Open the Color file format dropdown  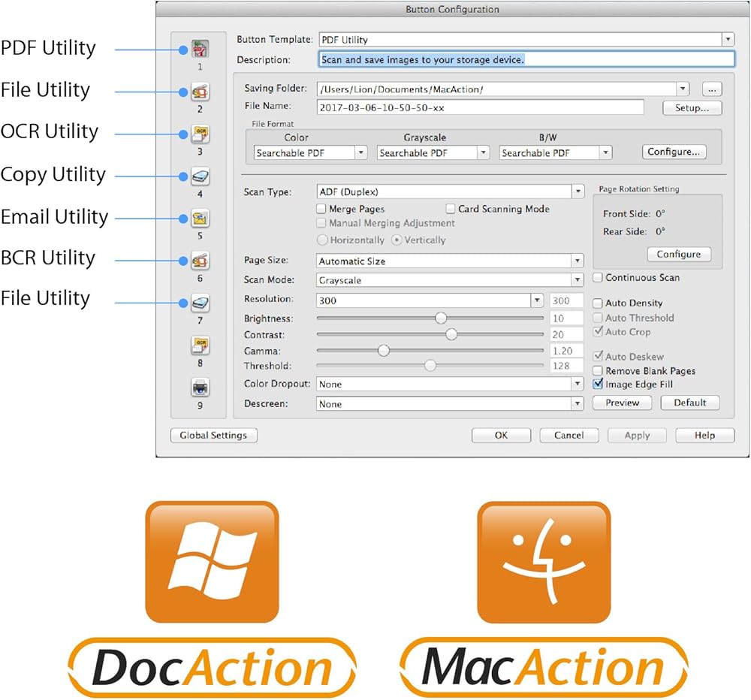[x=360, y=152]
